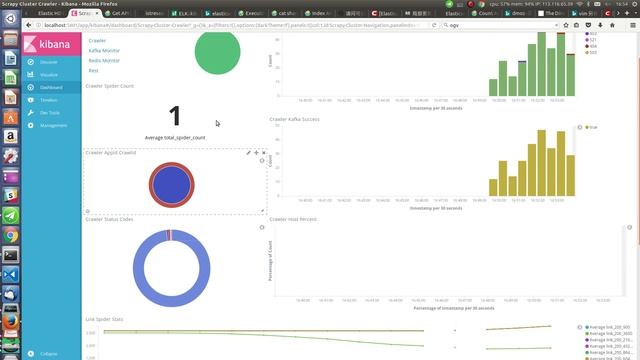640x360 pixels.
Task: Open a new Firefox tab
Action: pyautogui.click(x=627, y=13)
